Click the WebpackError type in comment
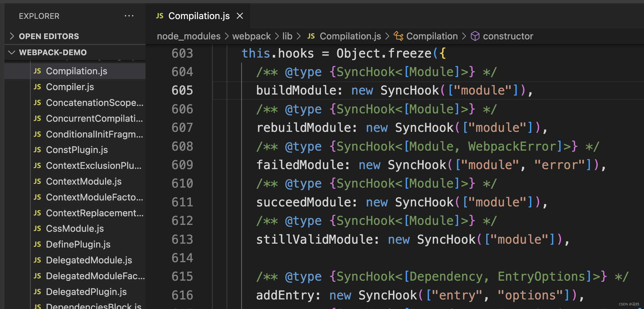This screenshot has height=309, width=644. 512,146
